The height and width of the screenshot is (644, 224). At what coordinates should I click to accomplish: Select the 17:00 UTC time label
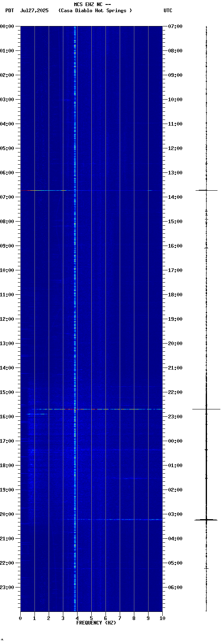[x=175, y=270]
